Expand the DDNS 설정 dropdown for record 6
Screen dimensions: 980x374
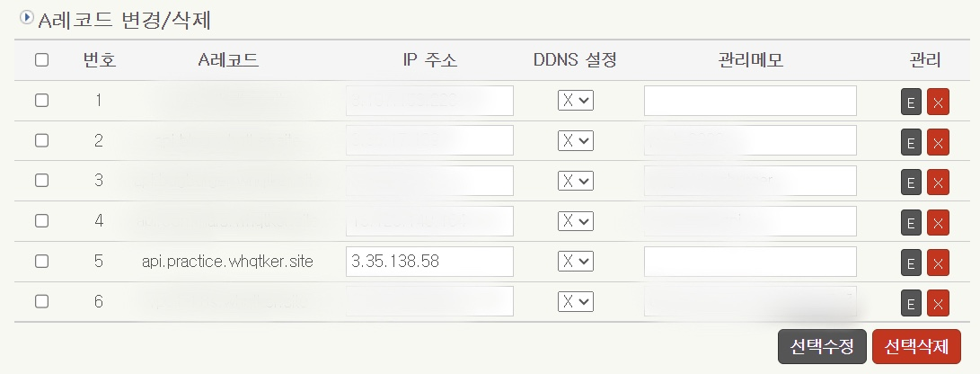point(575,301)
